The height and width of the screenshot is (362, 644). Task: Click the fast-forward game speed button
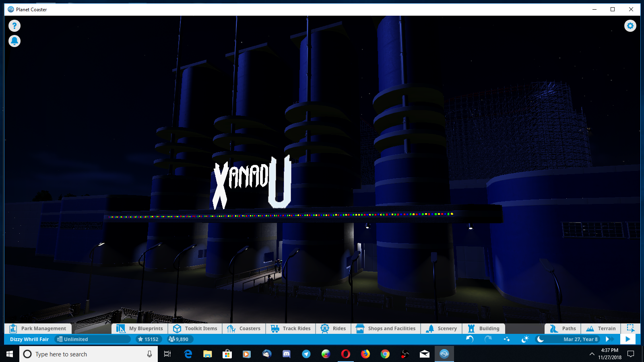[609, 339]
